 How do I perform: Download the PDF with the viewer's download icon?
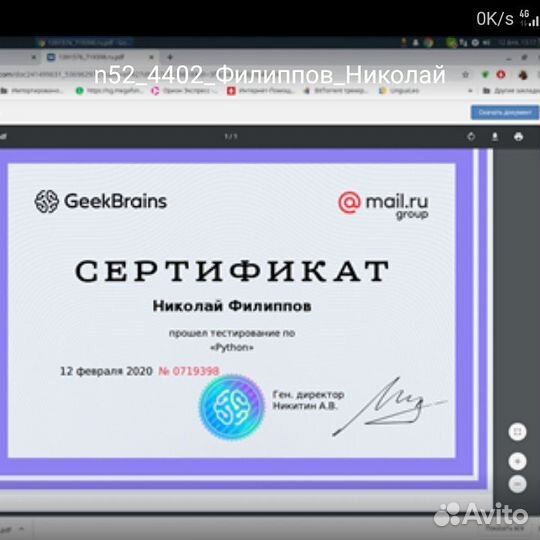[495, 137]
